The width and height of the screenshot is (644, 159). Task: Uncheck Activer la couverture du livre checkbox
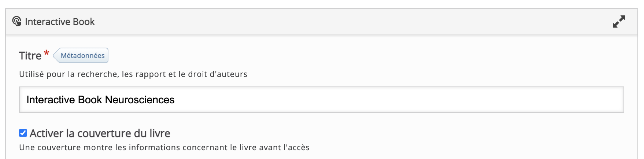coord(23,133)
